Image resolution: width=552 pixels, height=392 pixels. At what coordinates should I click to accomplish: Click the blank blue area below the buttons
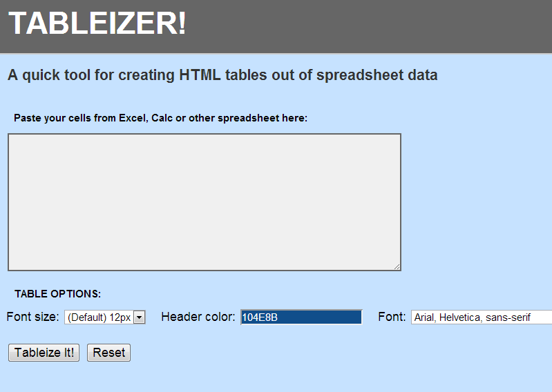(276, 376)
